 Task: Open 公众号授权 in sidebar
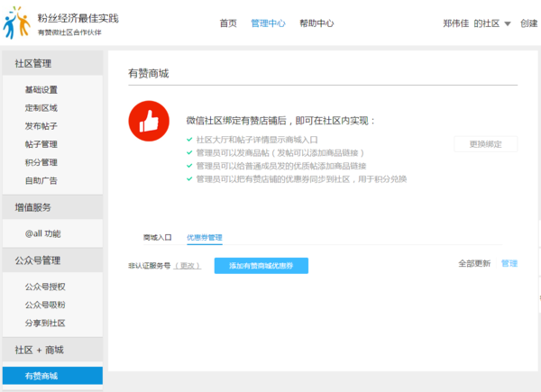(45, 287)
